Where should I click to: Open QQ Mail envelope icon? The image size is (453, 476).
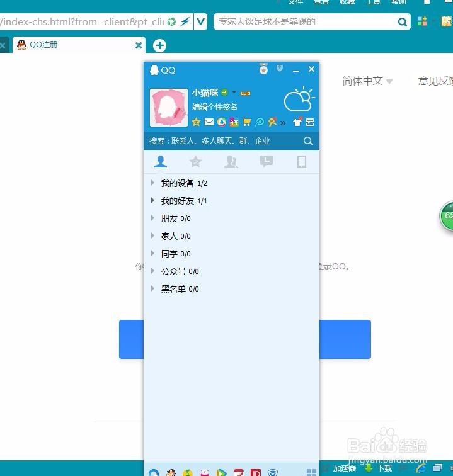[x=209, y=122]
